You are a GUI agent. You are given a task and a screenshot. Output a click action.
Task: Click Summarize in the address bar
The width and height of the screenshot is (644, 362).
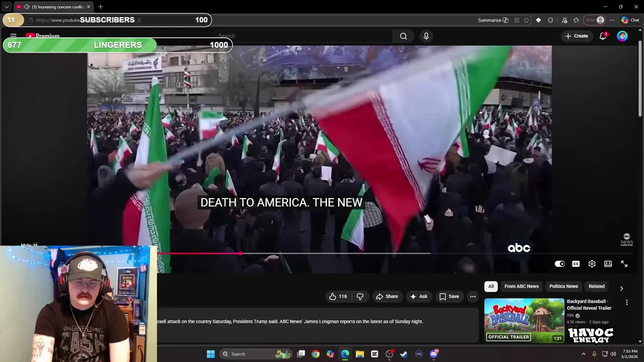point(493,20)
